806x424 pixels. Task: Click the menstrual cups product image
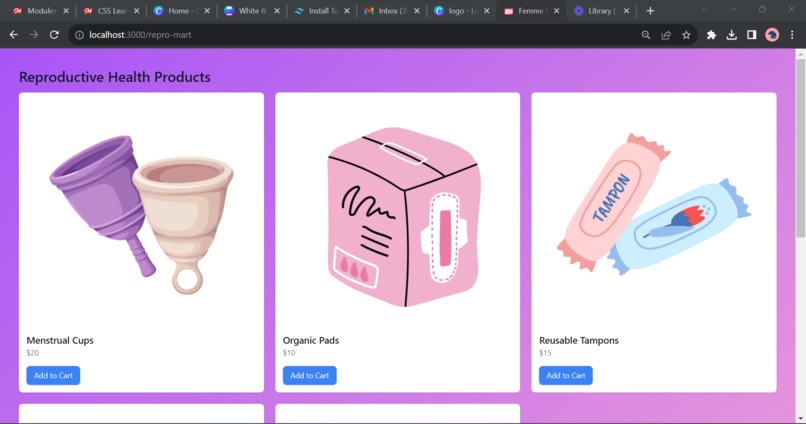(141, 215)
